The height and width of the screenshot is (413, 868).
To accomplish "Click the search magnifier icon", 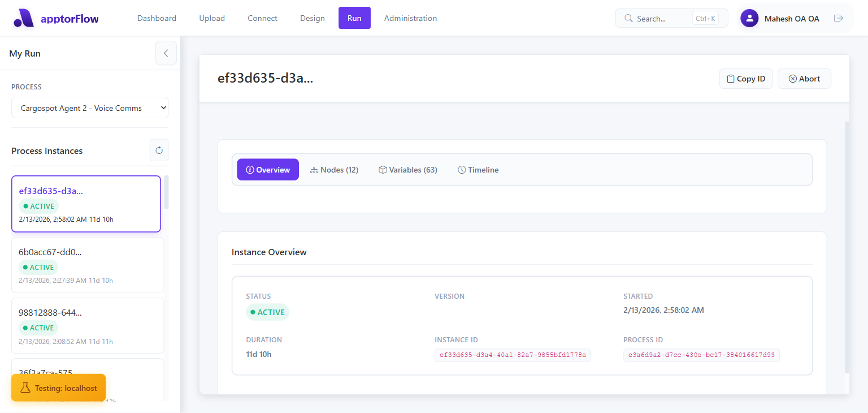I will coord(628,18).
